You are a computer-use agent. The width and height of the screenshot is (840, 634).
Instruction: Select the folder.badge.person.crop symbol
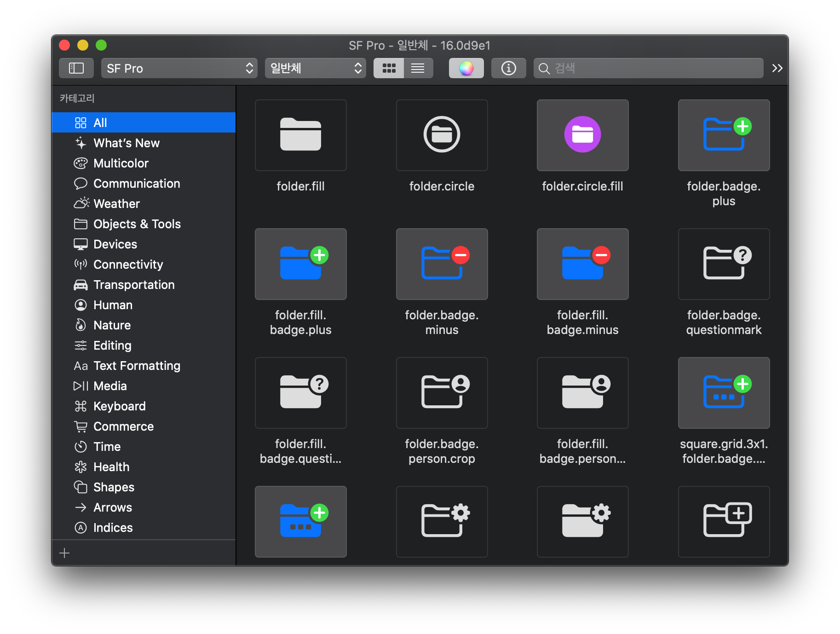point(442,392)
